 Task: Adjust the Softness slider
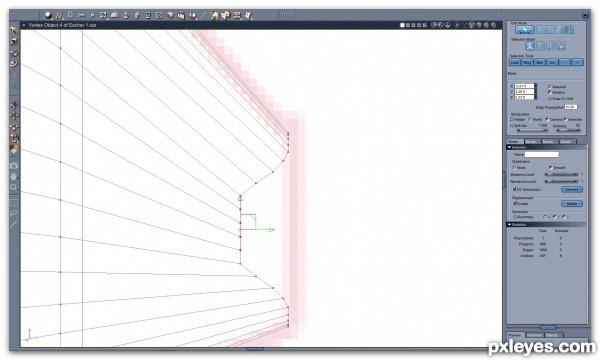pyautogui.click(x=568, y=130)
